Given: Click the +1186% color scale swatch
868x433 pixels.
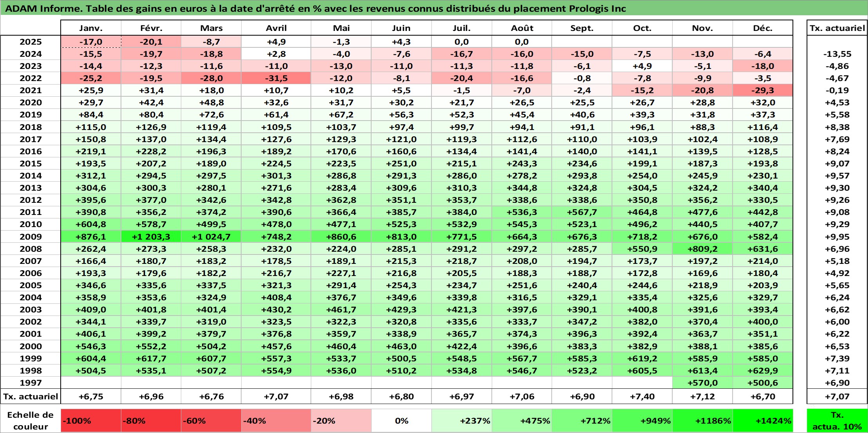Looking at the screenshot, I should click(702, 421).
